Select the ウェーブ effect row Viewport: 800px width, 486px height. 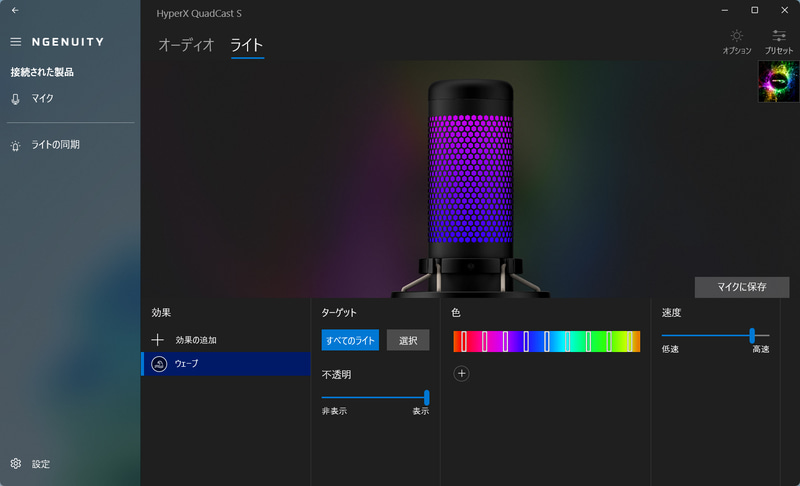[226, 364]
